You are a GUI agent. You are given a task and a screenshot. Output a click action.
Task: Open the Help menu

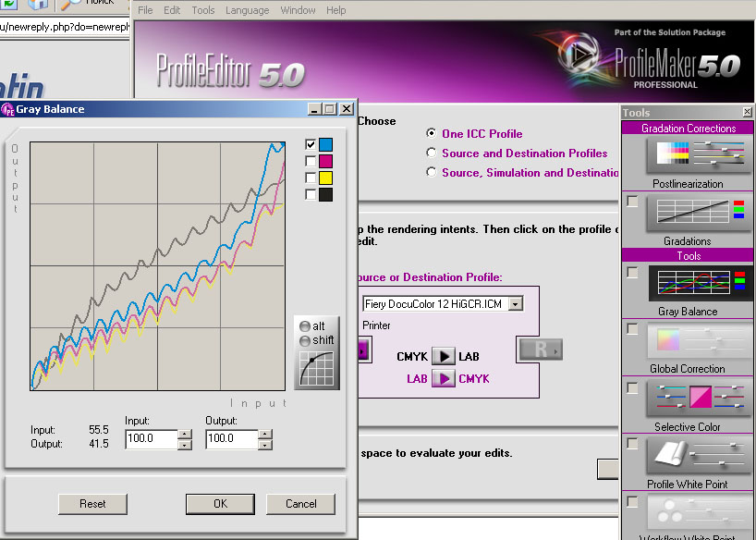tap(336, 10)
